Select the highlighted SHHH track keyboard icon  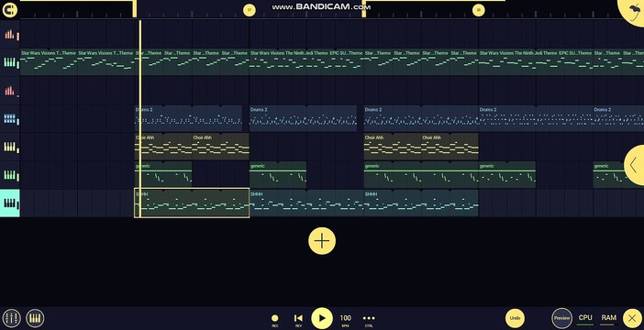[x=10, y=203]
